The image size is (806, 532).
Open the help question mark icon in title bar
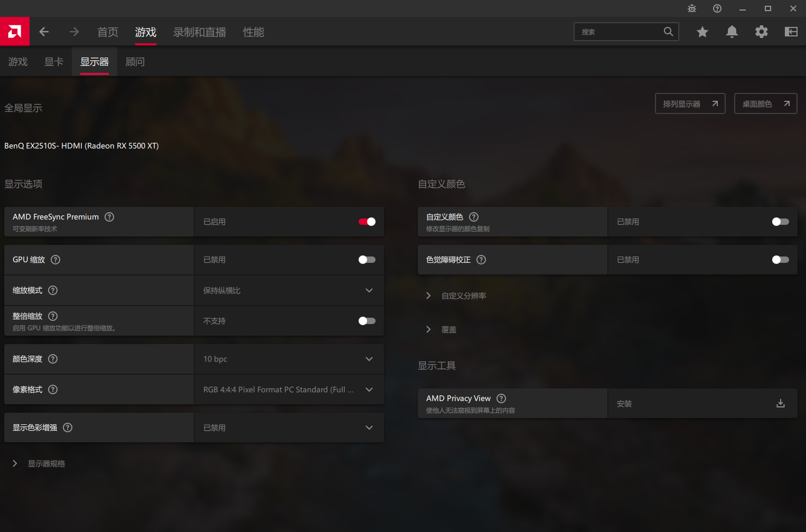pos(717,8)
